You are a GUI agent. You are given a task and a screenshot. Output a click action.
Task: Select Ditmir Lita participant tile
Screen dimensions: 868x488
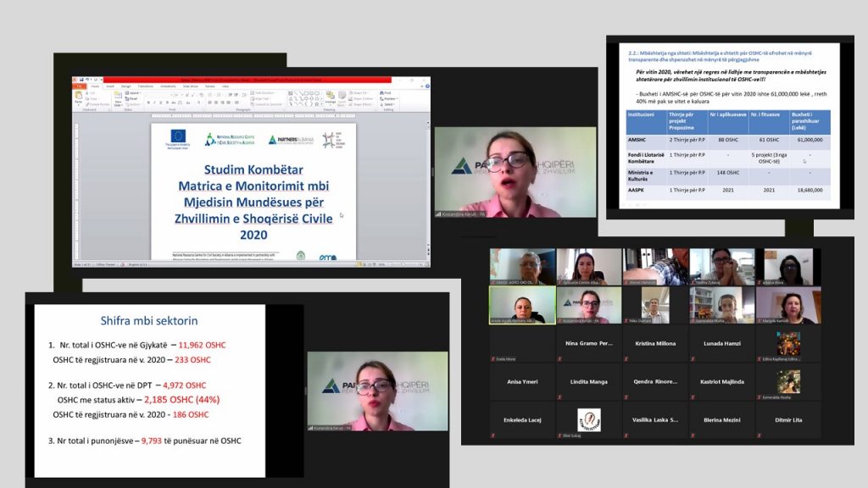788,420
